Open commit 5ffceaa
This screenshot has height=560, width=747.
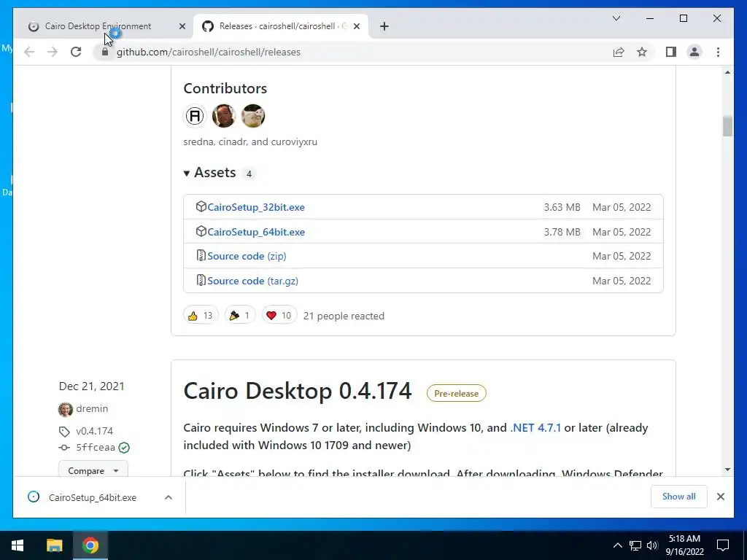(96, 447)
